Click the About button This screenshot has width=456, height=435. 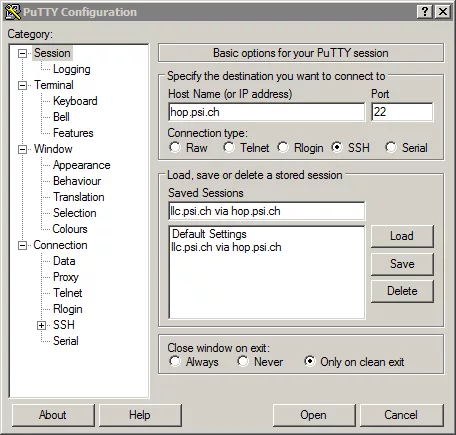53,415
